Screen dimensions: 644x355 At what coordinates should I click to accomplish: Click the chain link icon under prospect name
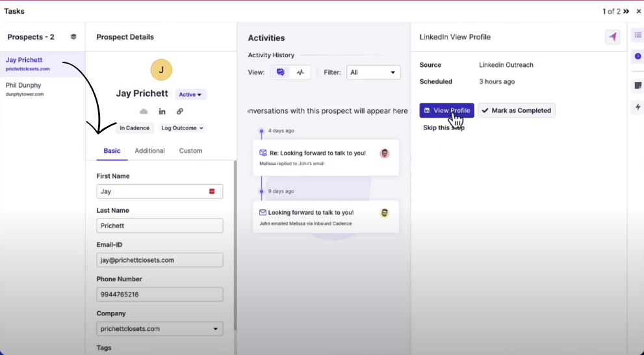pyautogui.click(x=180, y=112)
